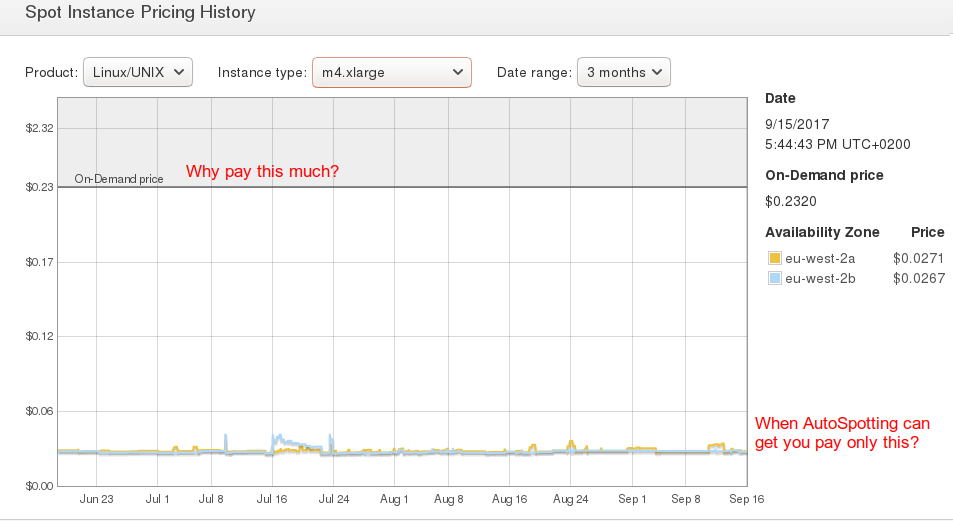Click the Sep 1 x-axis date label

coord(632,499)
